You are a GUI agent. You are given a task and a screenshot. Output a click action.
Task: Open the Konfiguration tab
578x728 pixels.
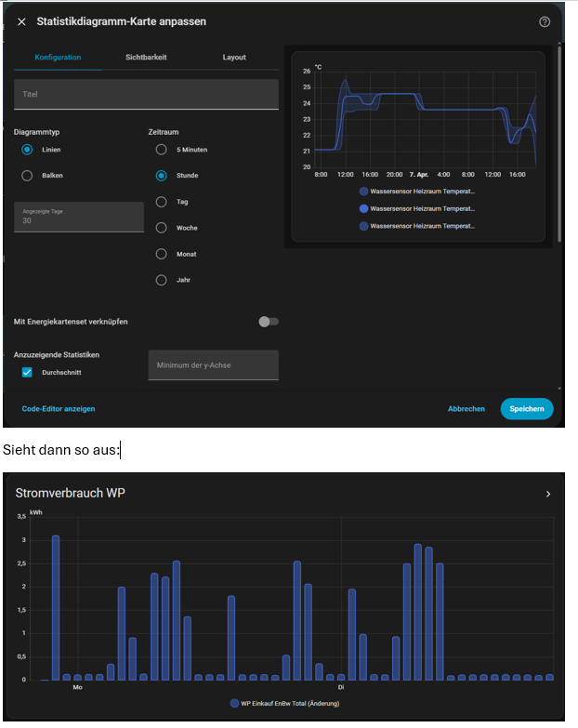(x=58, y=58)
